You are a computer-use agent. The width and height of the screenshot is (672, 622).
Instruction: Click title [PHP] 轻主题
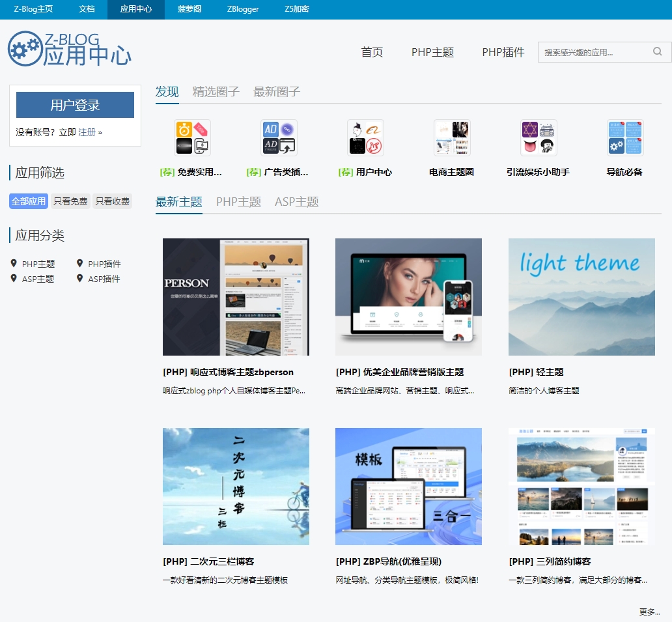pos(536,372)
